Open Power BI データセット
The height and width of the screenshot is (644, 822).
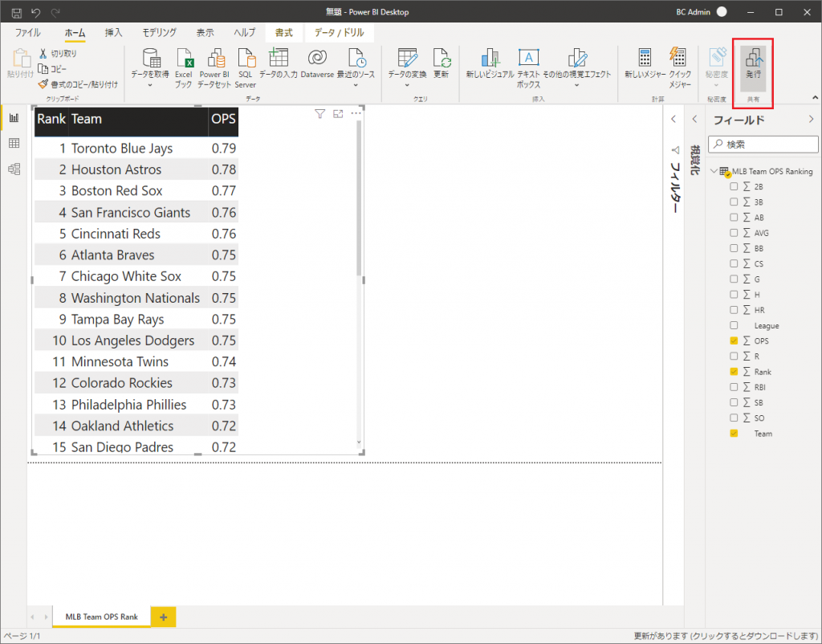[214, 68]
